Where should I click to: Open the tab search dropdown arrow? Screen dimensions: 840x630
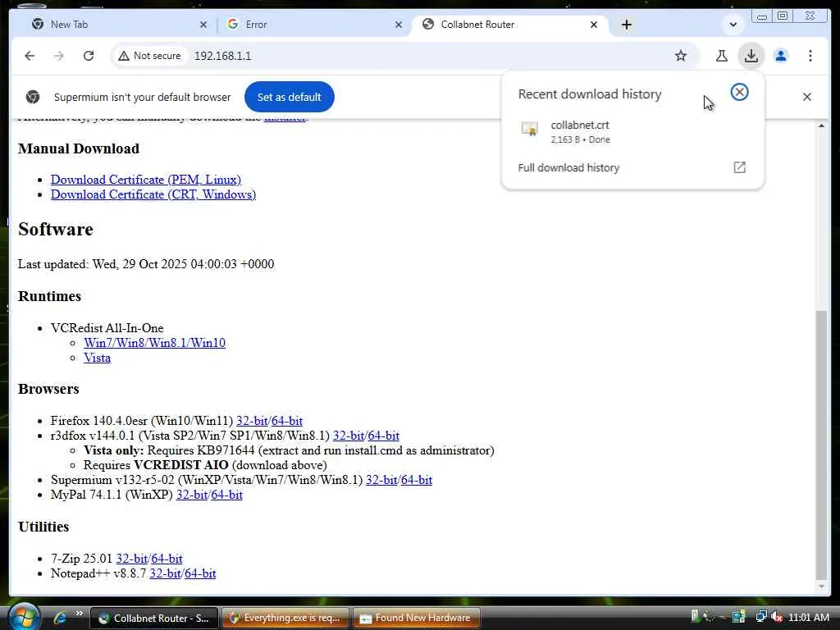point(733,25)
